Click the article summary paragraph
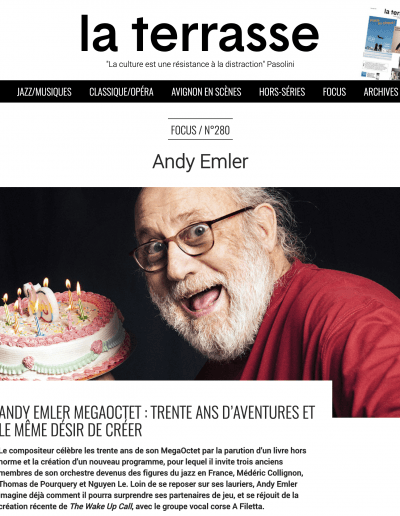Screen dimensions: 400x516 click(153, 478)
